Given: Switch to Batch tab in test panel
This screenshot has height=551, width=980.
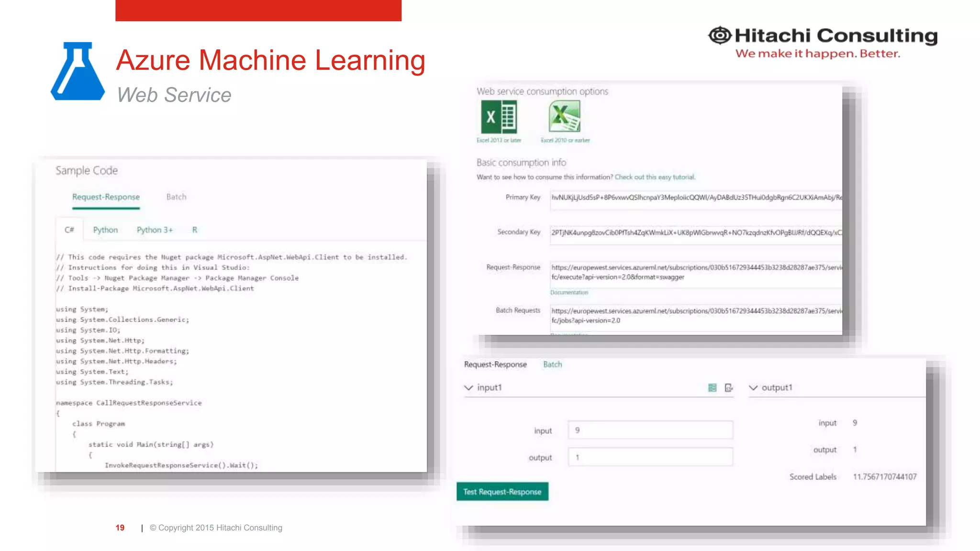Looking at the screenshot, I should [x=553, y=364].
